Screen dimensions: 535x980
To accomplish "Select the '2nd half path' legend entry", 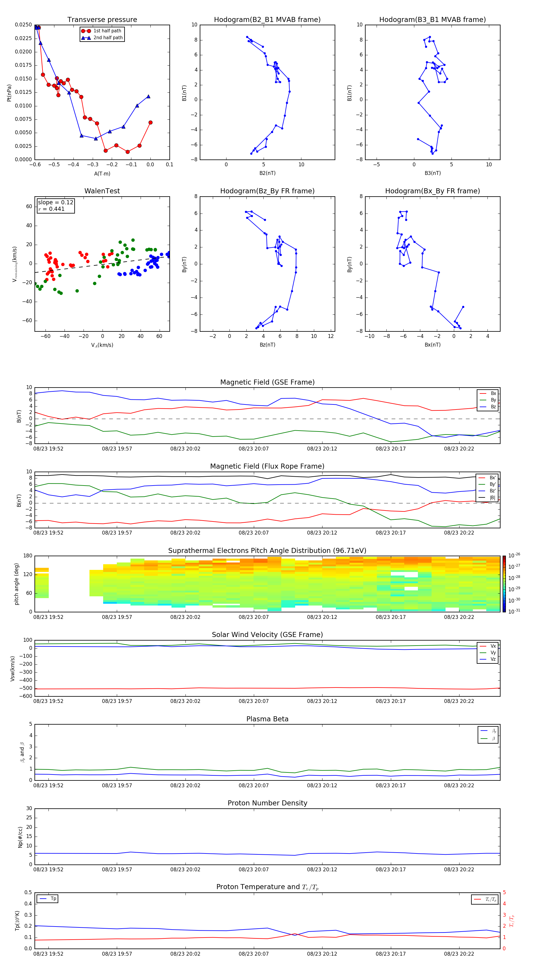I will (102, 38).
